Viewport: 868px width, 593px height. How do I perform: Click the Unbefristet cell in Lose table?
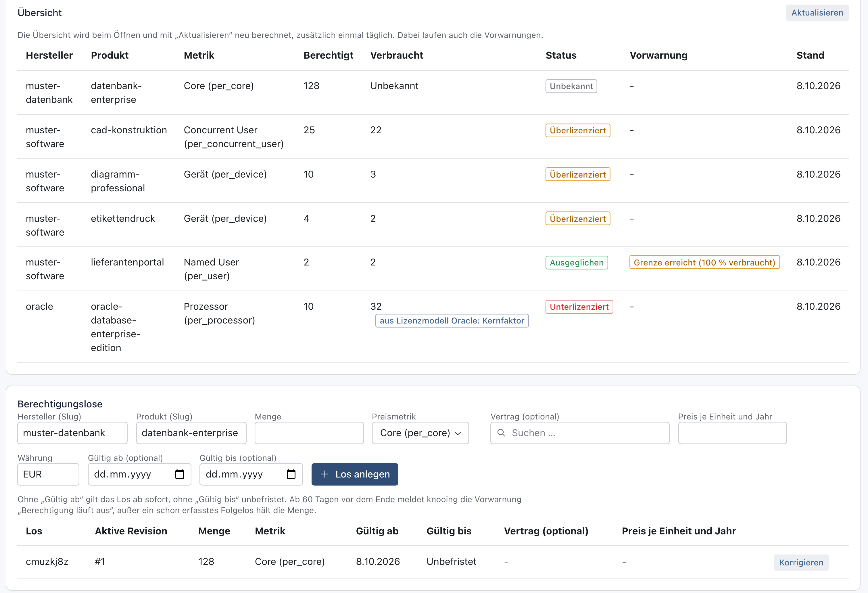(x=451, y=562)
